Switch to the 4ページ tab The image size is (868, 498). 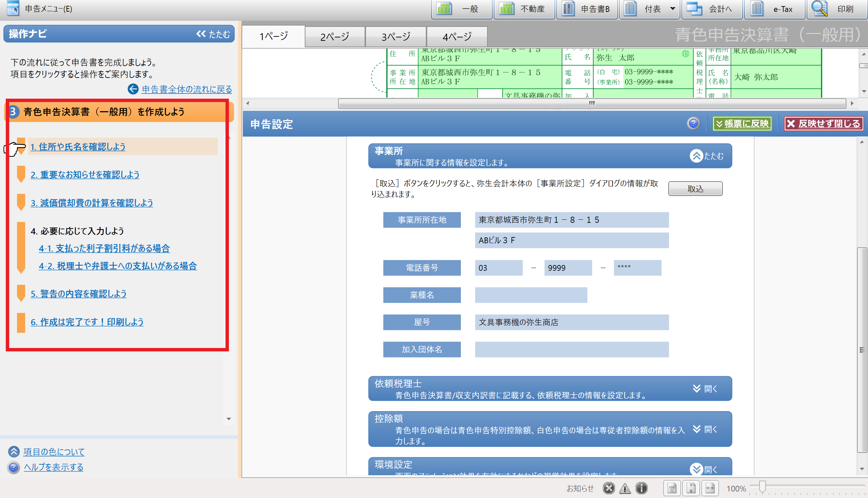click(x=457, y=37)
